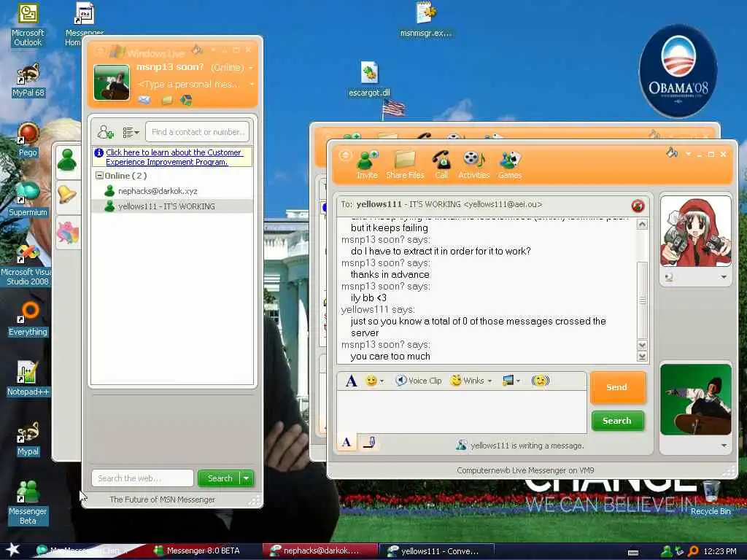Image resolution: width=747 pixels, height=560 pixels.
Task: Click the chat scrollbar thumb
Action: [642, 300]
